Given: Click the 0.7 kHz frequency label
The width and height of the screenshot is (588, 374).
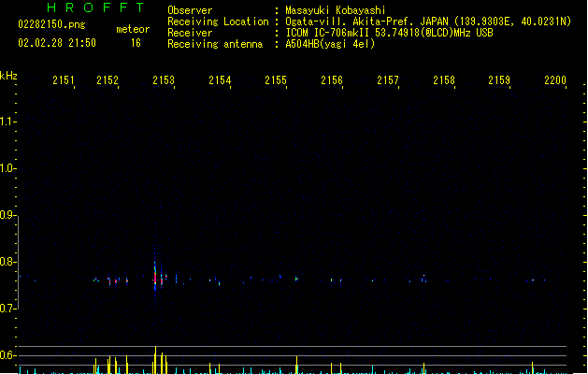Looking at the screenshot, I should [7, 309].
